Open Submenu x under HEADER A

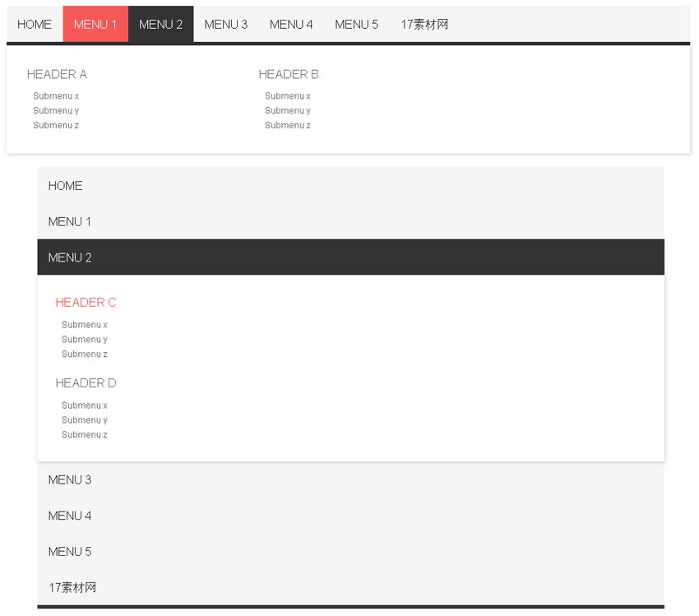pos(56,96)
